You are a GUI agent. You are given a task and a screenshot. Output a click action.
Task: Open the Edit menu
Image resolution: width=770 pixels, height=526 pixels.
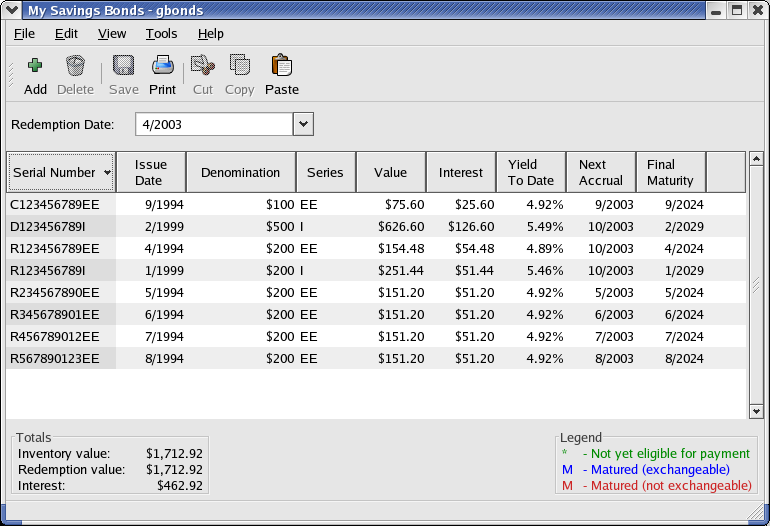click(x=66, y=34)
